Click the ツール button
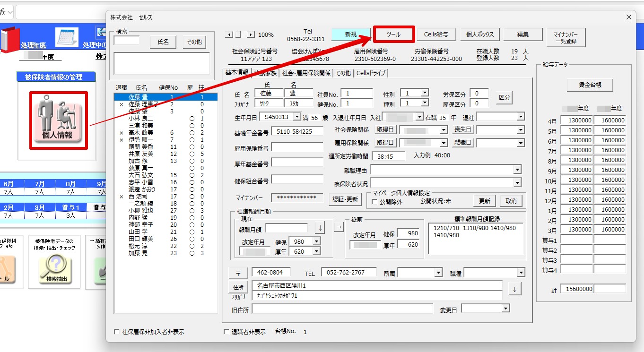 (393, 34)
